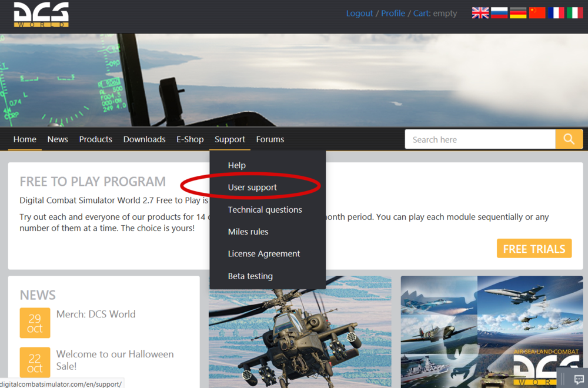Click the FREE TRIALS button
This screenshot has height=388, width=588.
[x=534, y=249]
